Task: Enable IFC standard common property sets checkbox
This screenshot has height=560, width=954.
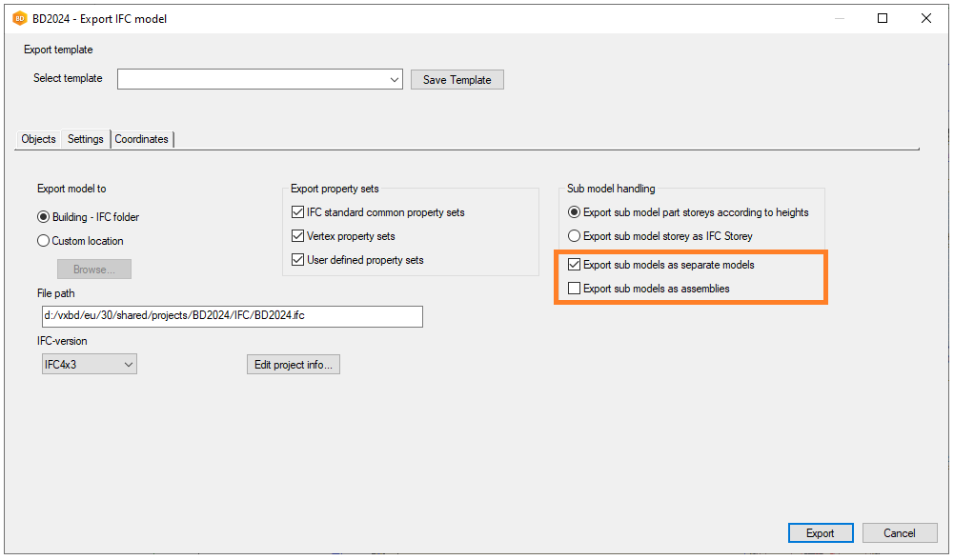Action: pos(298,212)
